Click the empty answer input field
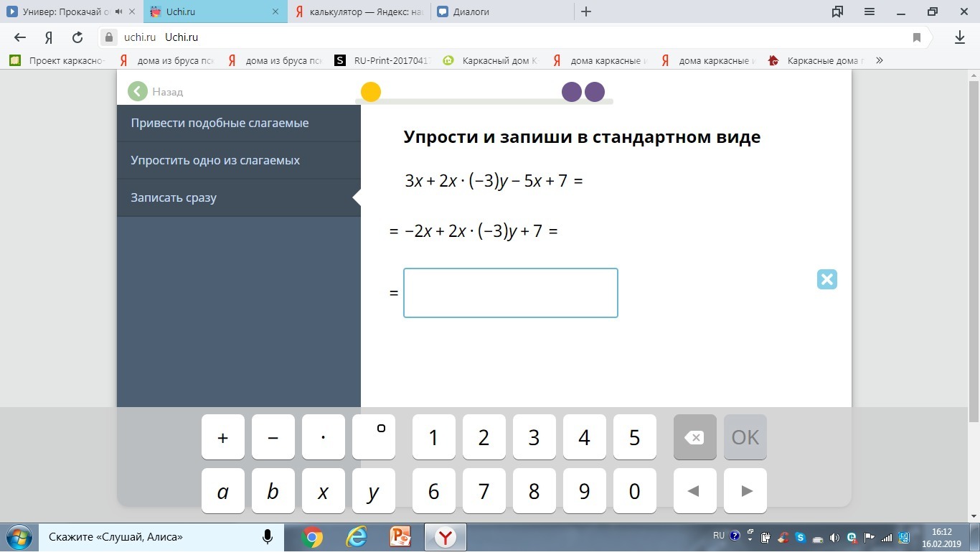 pyautogui.click(x=510, y=292)
